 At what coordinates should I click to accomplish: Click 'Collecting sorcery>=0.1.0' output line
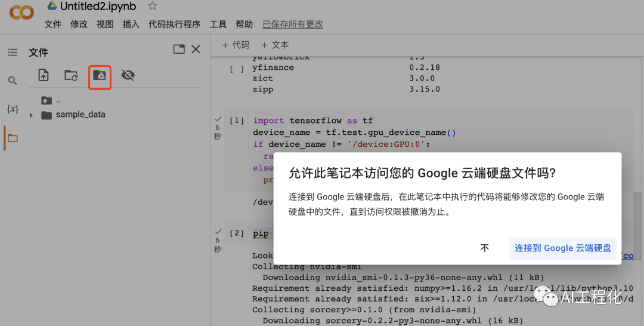coord(364,309)
